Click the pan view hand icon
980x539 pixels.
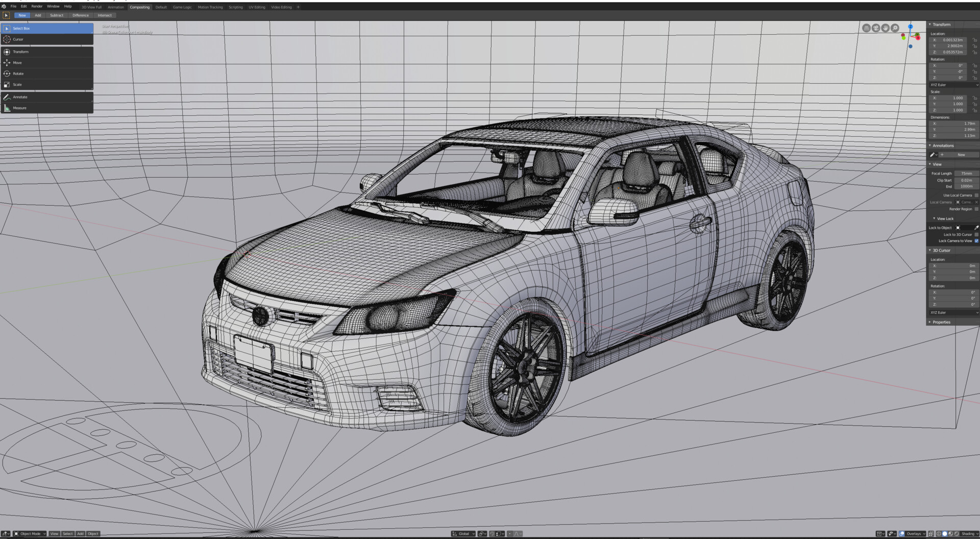pos(886,28)
